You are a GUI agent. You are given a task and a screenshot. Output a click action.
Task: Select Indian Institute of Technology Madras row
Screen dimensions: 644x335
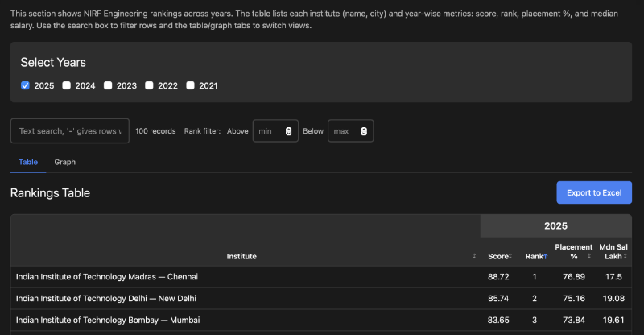point(107,277)
